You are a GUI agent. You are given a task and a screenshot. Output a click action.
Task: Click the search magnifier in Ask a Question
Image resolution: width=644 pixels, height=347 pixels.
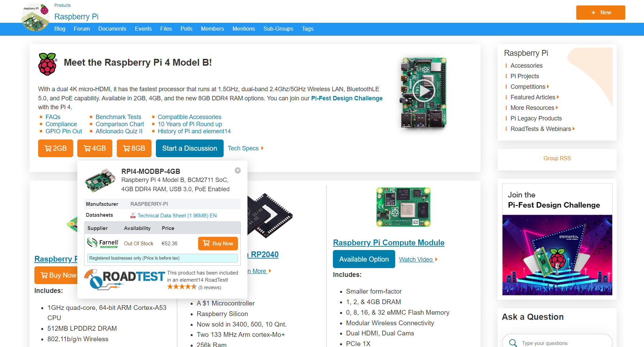(513, 343)
